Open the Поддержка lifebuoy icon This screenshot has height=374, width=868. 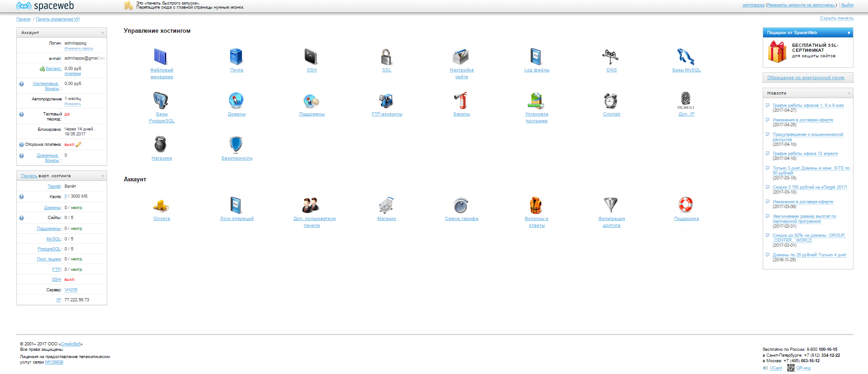point(686,205)
